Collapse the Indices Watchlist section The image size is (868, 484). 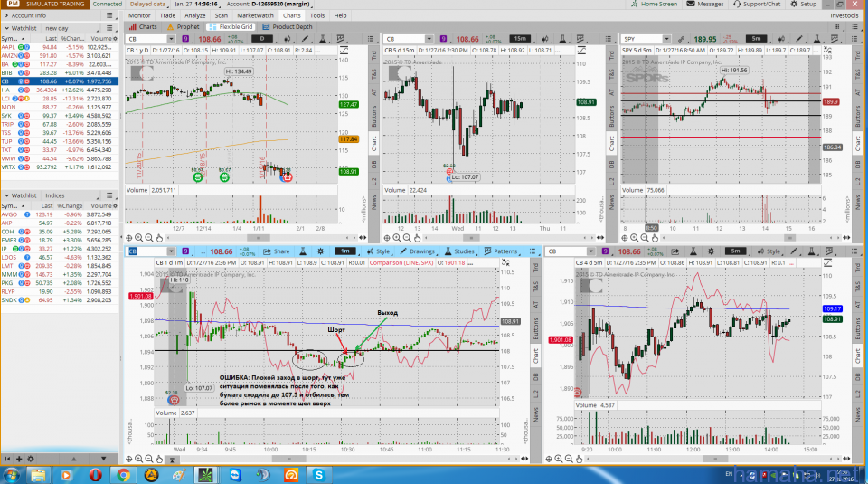6,195
